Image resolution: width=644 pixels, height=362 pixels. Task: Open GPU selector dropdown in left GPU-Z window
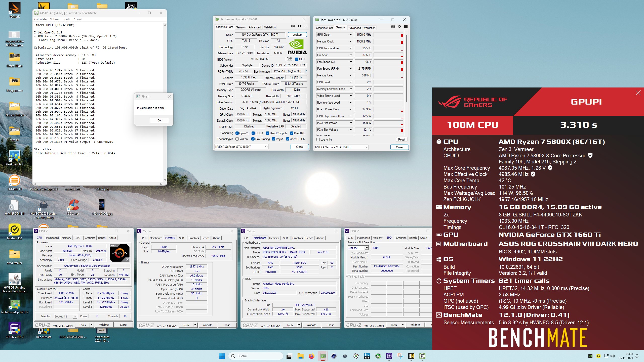(241, 147)
